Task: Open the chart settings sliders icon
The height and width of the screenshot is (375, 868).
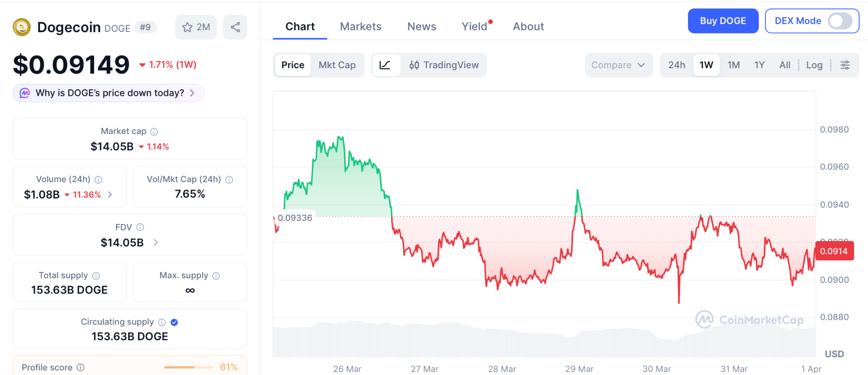Action: pyautogui.click(x=845, y=65)
